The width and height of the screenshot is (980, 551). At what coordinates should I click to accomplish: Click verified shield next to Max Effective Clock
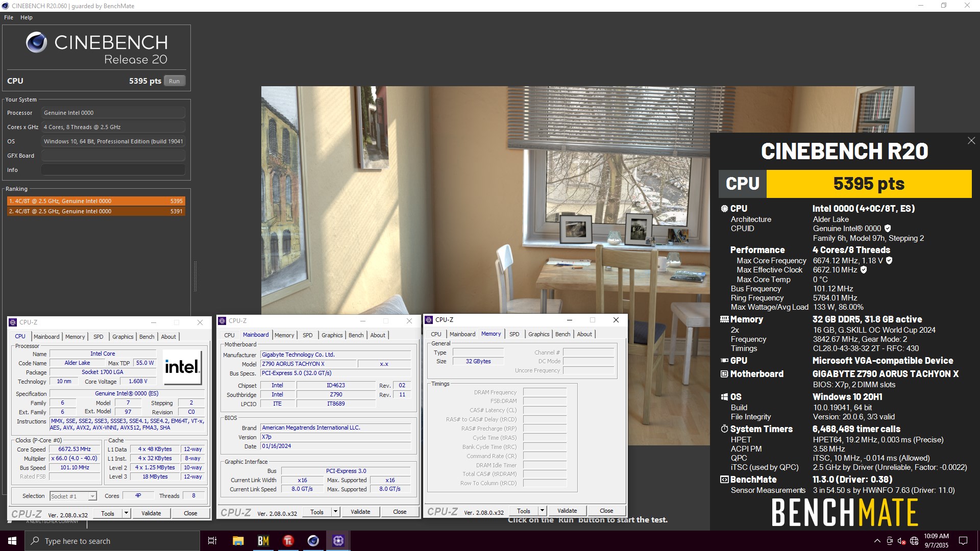pyautogui.click(x=864, y=270)
